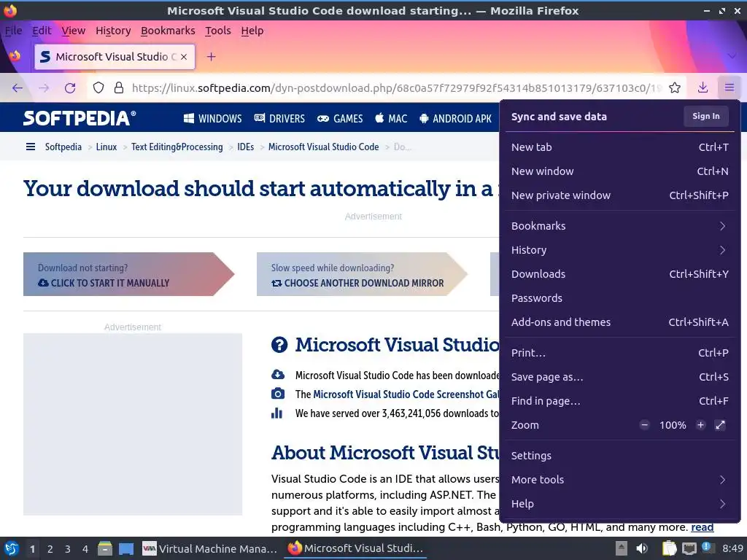The height and width of the screenshot is (560, 747).
Task: Open Softpedia site hamburger menu
Action: (31, 147)
